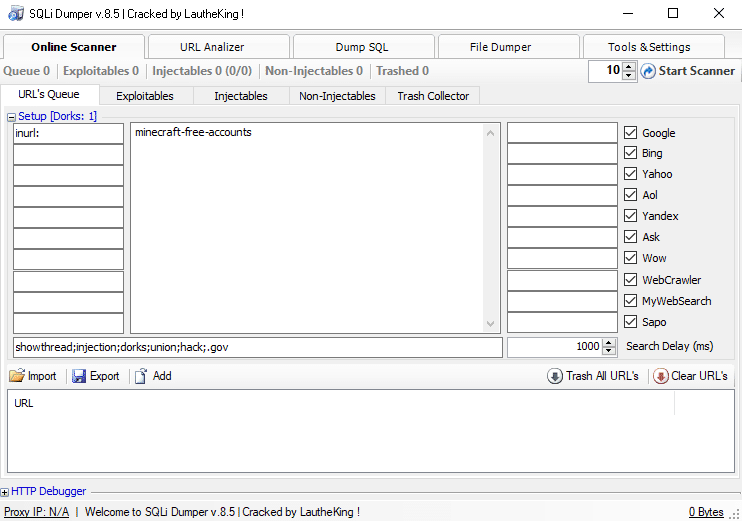742x521 pixels.
Task: Click the 0 Bytes status link
Action: (706, 512)
